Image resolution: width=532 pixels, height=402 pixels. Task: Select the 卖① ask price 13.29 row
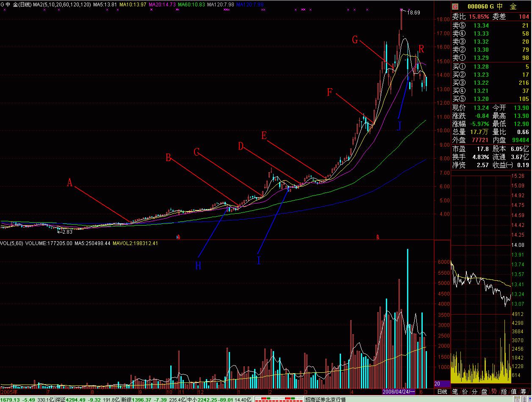pyautogui.click(x=491, y=58)
